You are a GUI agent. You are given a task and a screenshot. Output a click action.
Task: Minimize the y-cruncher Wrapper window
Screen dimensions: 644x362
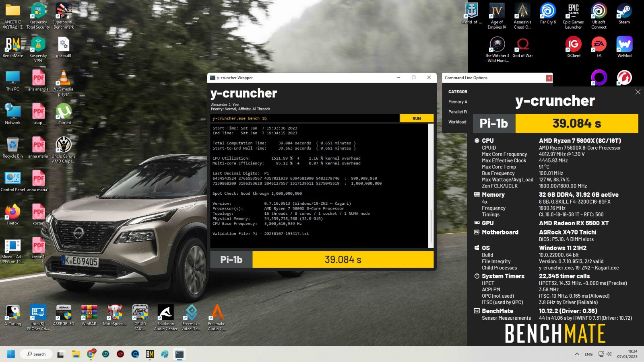(398, 78)
